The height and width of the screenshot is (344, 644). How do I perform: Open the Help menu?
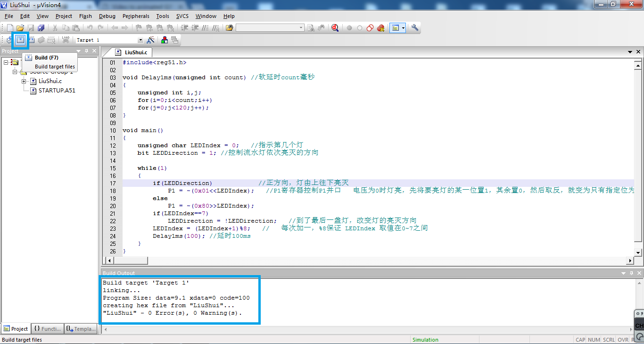pos(229,16)
